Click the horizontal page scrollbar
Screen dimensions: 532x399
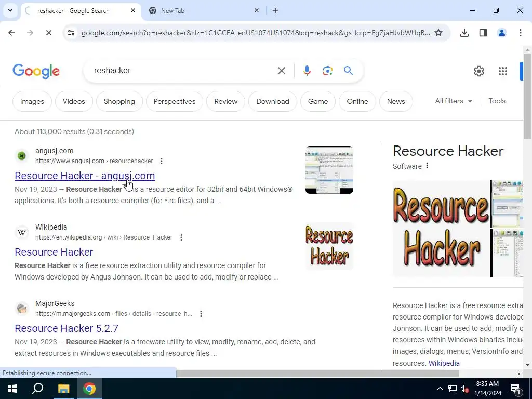(317, 374)
